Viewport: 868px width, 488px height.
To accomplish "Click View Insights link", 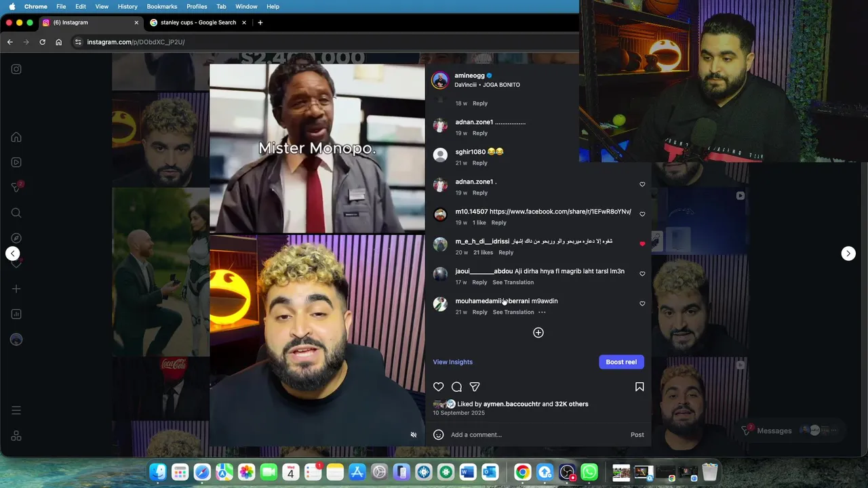I will tap(453, 362).
